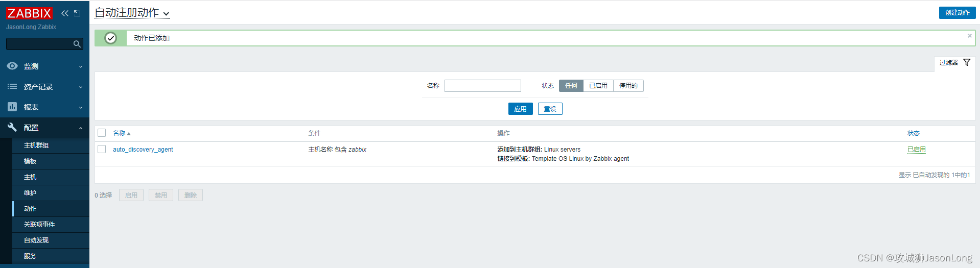Click the 过滤器 tab label

tap(948, 63)
